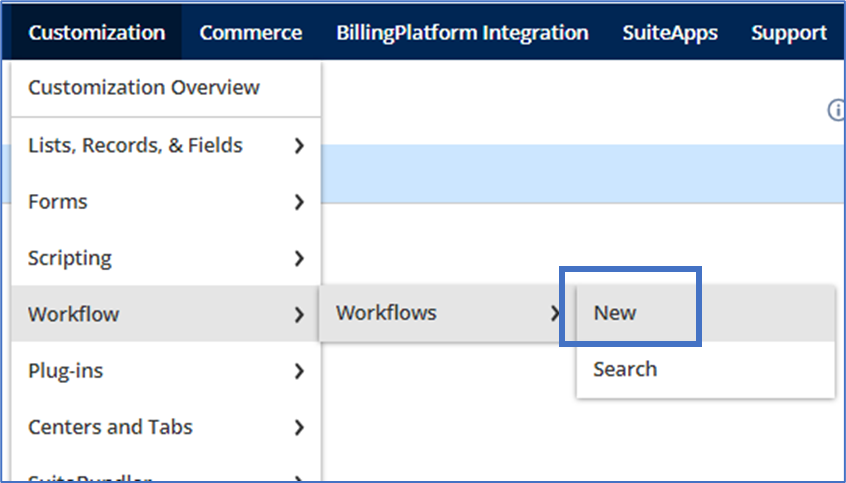The height and width of the screenshot is (483, 846).
Task: Expand the Forms submenu arrow
Action: pyautogui.click(x=299, y=202)
